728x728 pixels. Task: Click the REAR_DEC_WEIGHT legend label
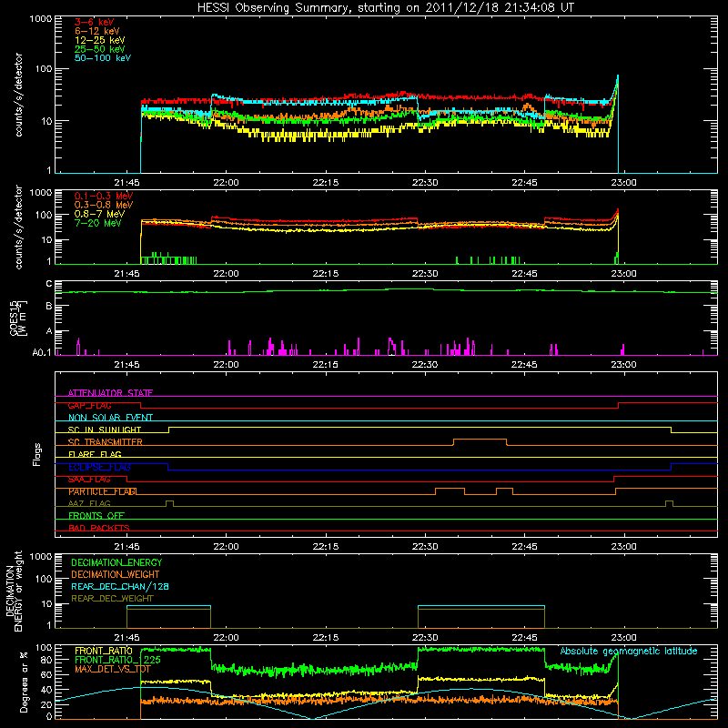[x=112, y=599]
